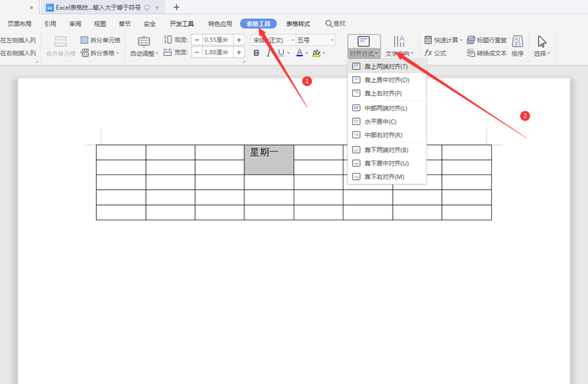Insert a formula with the fx 公式 icon

tap(428, 53)
